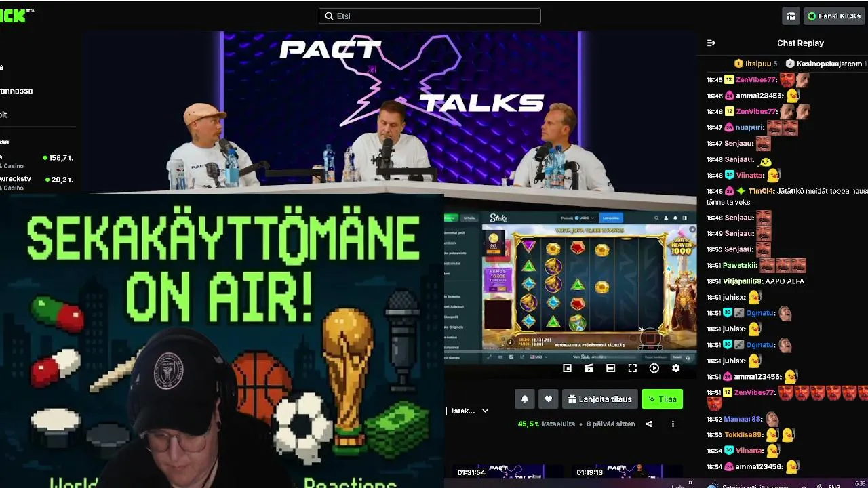Share the video via share icon
The width and height of the screenshot is (868, 488).
(649, 424)
